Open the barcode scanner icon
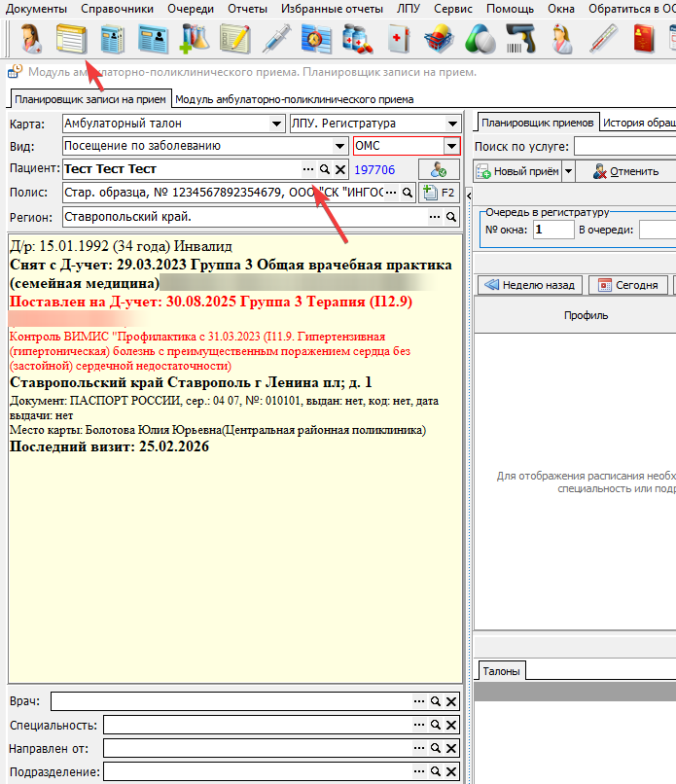The image size is (676, 784). point(520,39)
